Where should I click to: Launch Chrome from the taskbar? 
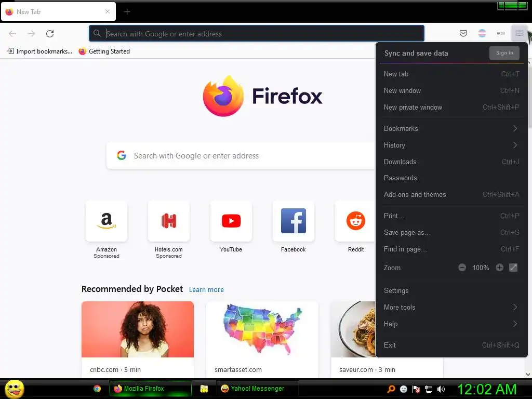[x=97, y=389]
